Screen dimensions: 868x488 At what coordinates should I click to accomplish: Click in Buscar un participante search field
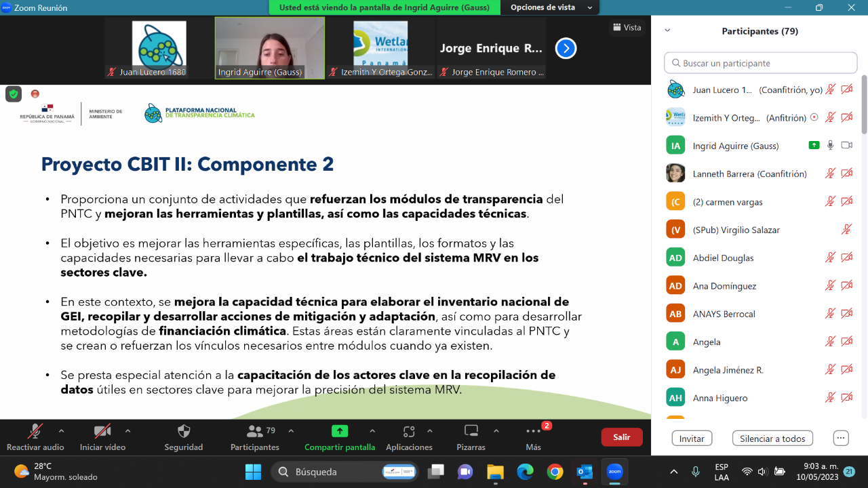(x=761, y=63)
